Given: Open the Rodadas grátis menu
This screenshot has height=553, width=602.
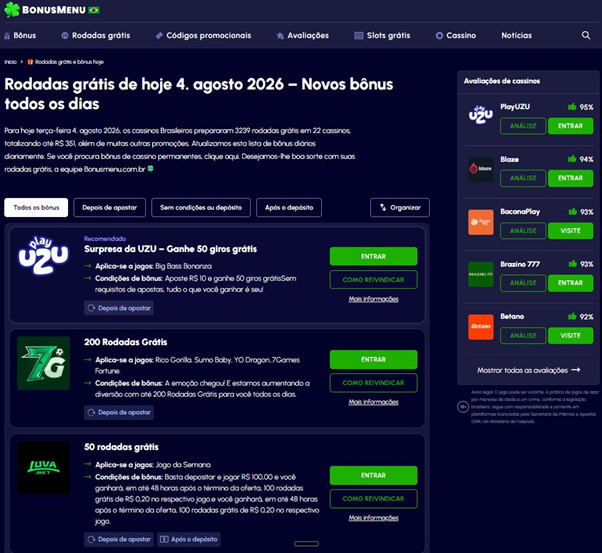Looking at the screenshot, I should 96,35.
